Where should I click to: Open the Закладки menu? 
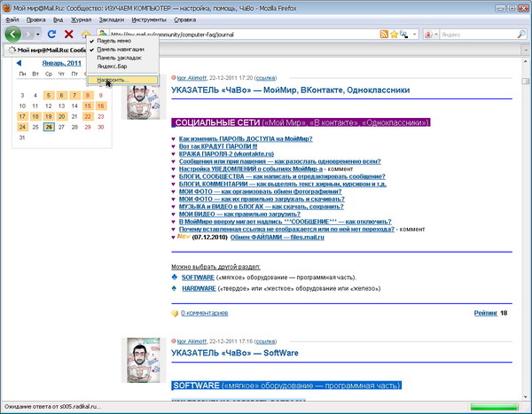[112, 20]
